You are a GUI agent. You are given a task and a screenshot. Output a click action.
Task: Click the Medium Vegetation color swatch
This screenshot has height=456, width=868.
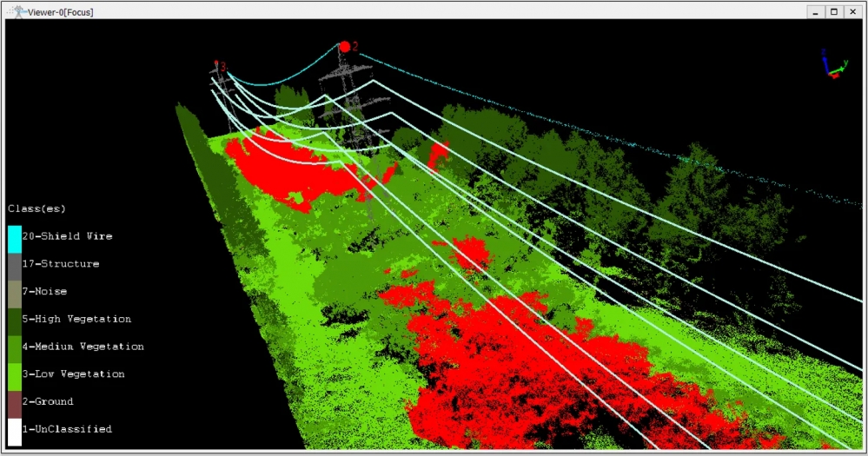pos(15,350)
